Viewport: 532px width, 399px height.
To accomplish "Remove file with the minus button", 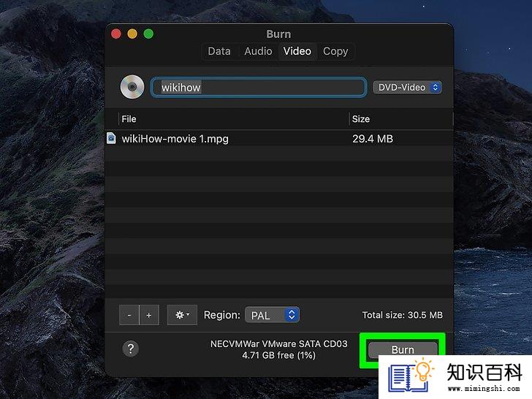I will point(129,315).
